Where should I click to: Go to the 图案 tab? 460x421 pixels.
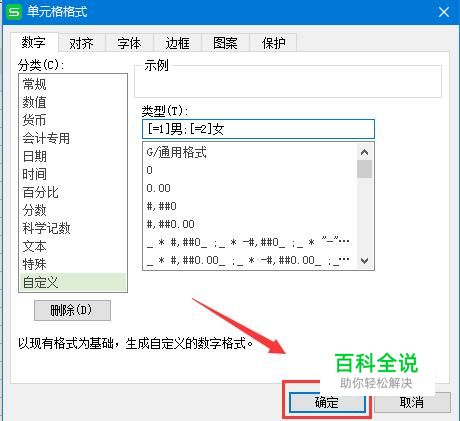click(225, 43)
